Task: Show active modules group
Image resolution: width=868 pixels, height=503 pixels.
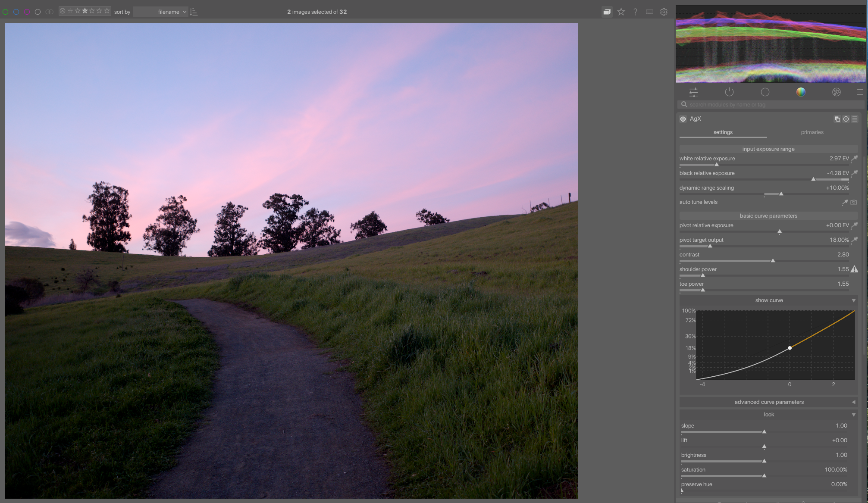Action: [729, 92]
